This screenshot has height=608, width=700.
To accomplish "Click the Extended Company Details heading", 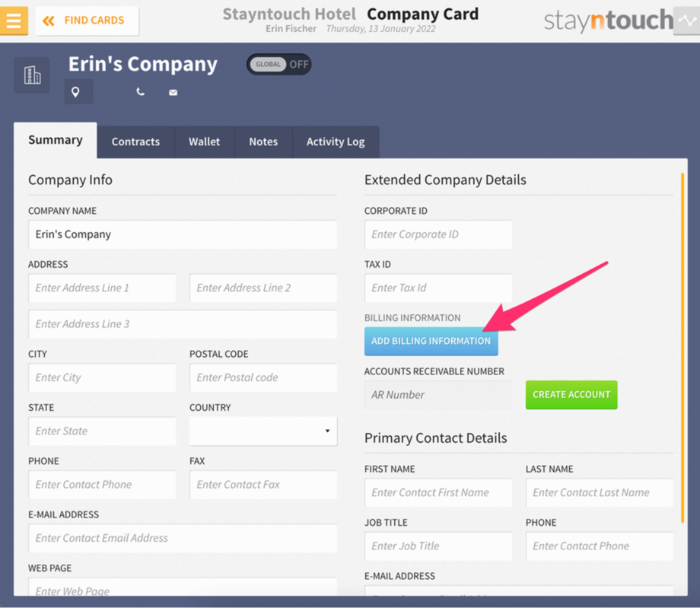I will pyautogui.click(x=446, y=180).
